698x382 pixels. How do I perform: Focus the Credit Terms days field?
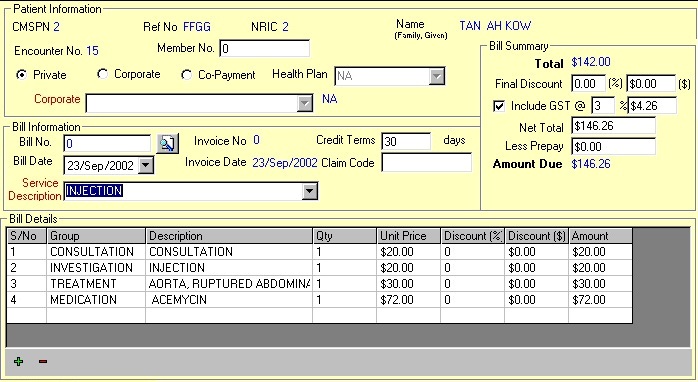(x=406, y=141)
